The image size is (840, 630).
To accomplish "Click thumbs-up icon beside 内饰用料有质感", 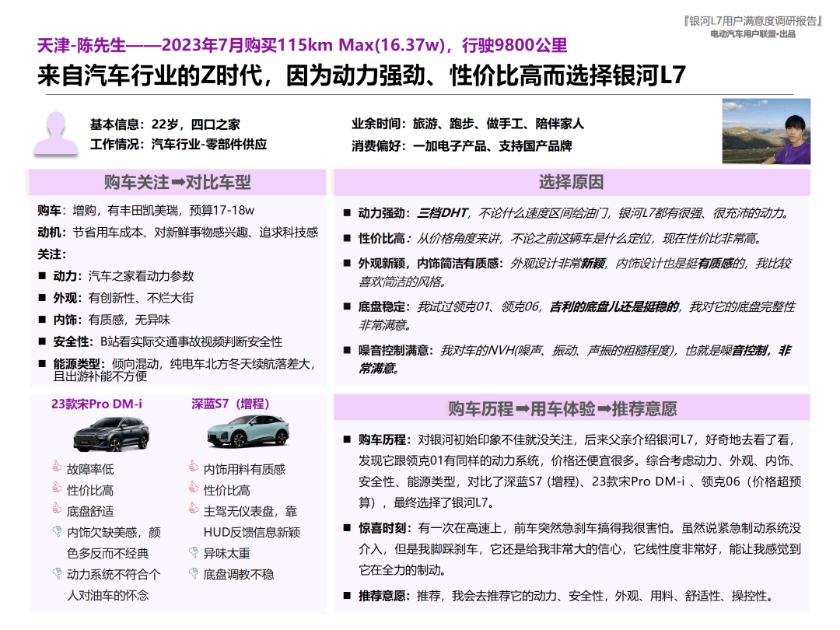I will point(194,466).
